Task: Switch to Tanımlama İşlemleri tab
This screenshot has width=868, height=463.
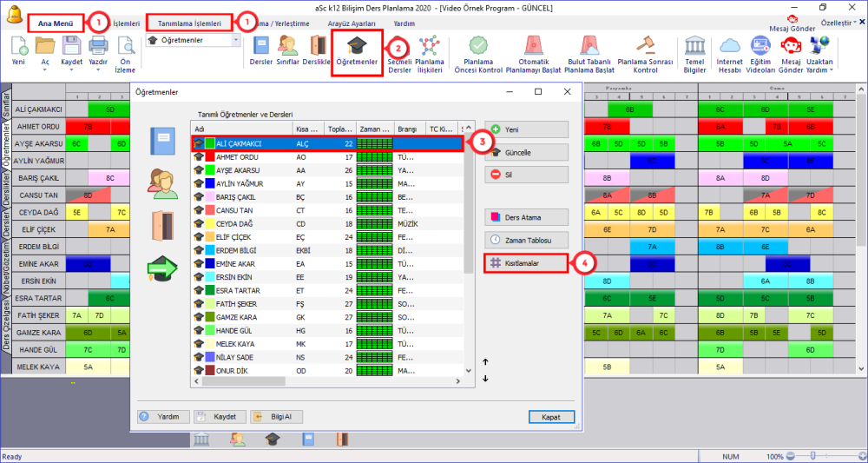Action: (189, 23)
